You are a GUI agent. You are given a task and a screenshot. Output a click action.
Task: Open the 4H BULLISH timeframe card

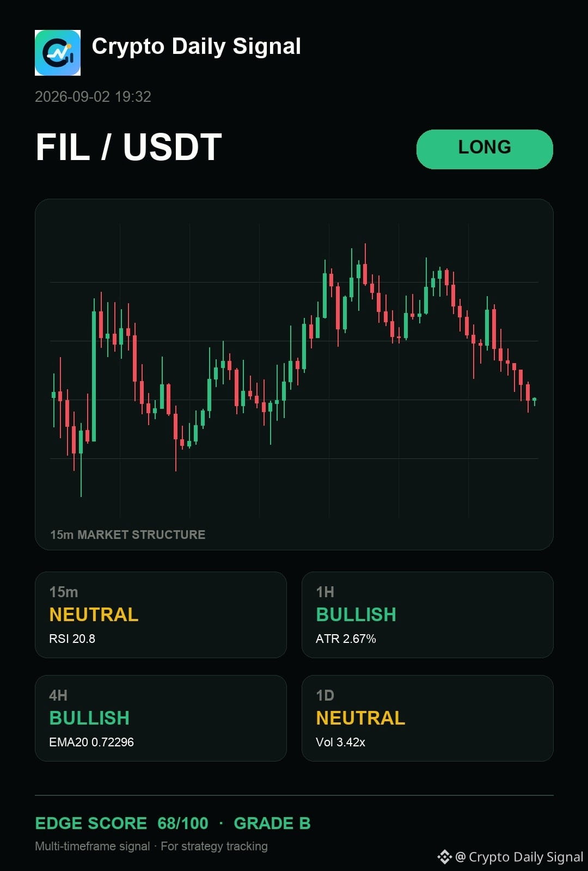pyautogui.click(x=161, y=718)
